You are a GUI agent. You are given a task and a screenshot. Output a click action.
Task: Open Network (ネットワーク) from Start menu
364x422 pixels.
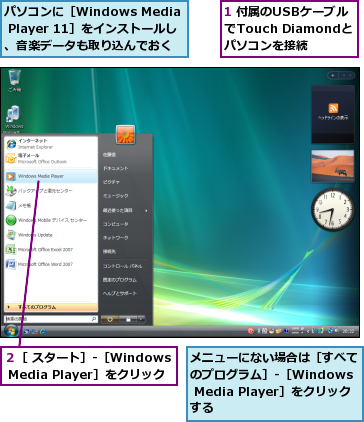[115, 238]
